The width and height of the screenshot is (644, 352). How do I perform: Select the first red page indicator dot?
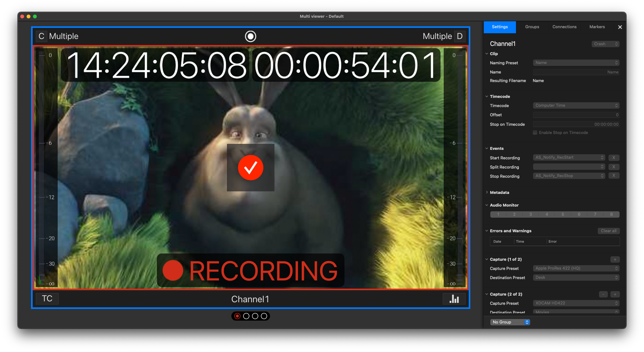coord(237,316)
